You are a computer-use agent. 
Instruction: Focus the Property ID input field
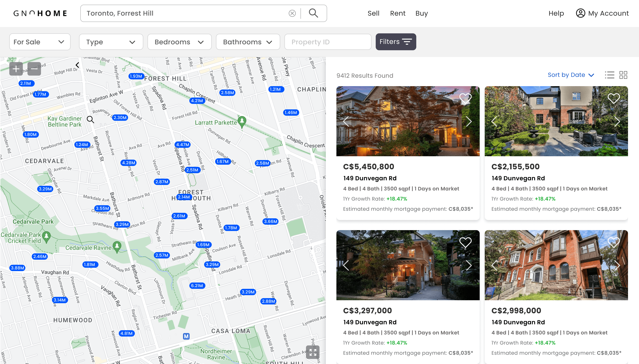[328, 42]
